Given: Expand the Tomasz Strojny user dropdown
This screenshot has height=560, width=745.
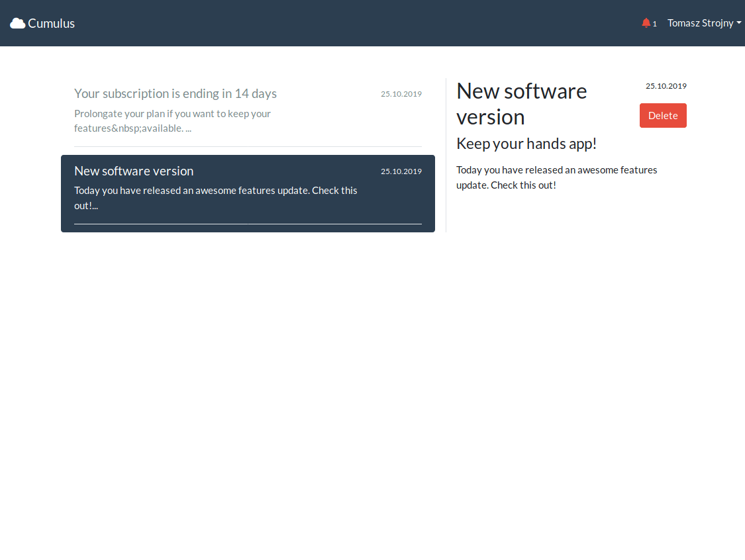Looking at the screenshot, I should click(704, 23).
